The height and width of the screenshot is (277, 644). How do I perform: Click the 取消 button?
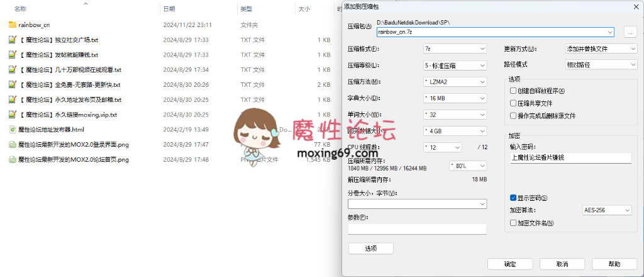click(x=562, y=264)
